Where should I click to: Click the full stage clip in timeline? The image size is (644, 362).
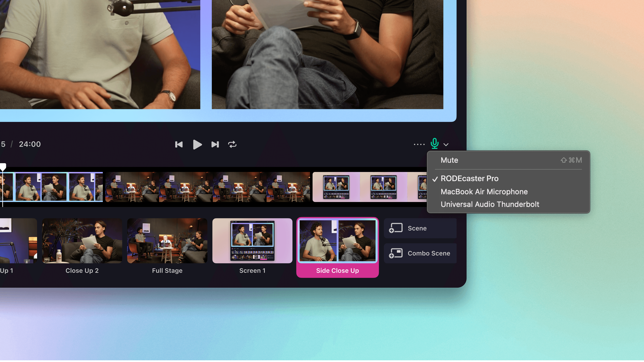[x=207, y=187]
